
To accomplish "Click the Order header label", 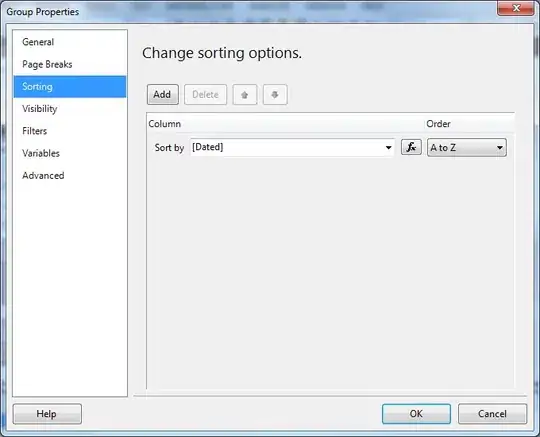I will pos(438,124).
